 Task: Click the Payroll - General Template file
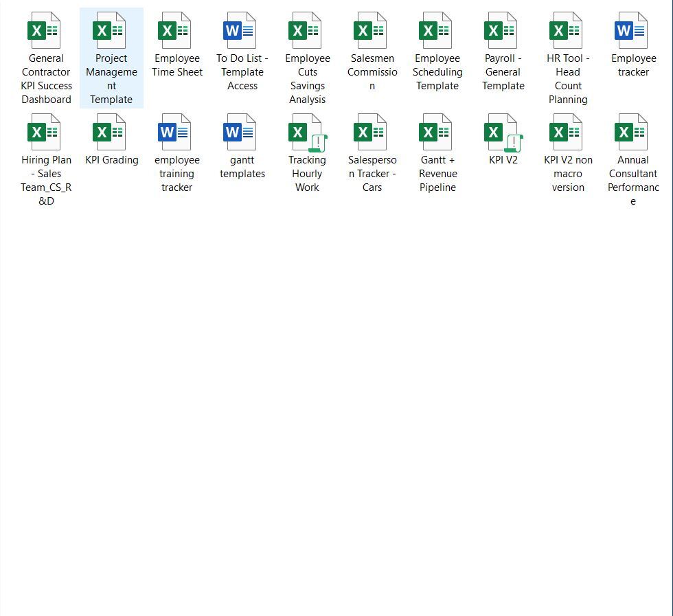click(503, 31)
